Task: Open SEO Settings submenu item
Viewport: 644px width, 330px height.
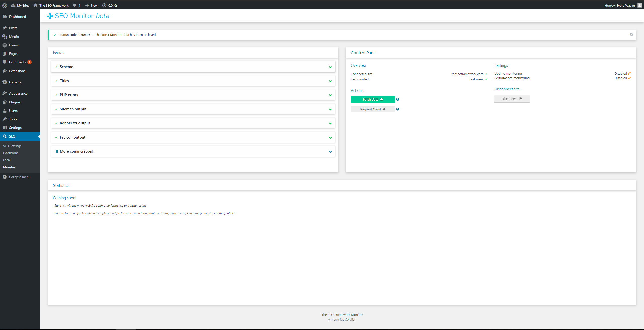Action: [12, 146]
